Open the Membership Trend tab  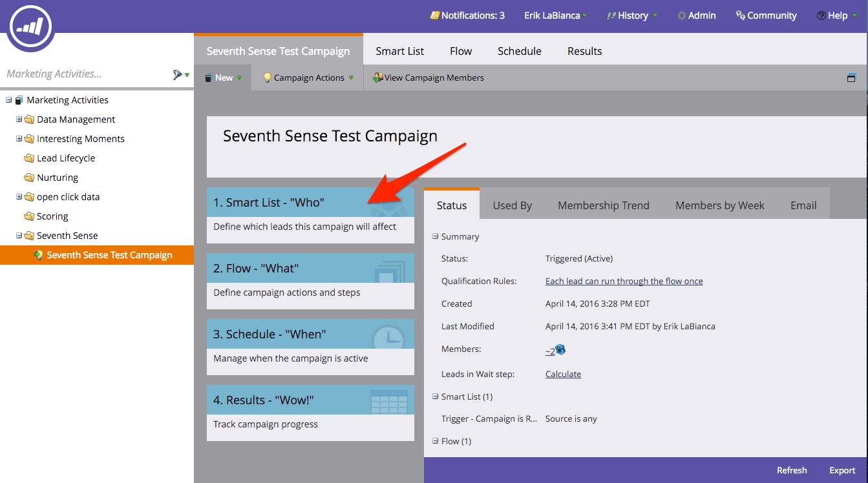tap(604, 205)
